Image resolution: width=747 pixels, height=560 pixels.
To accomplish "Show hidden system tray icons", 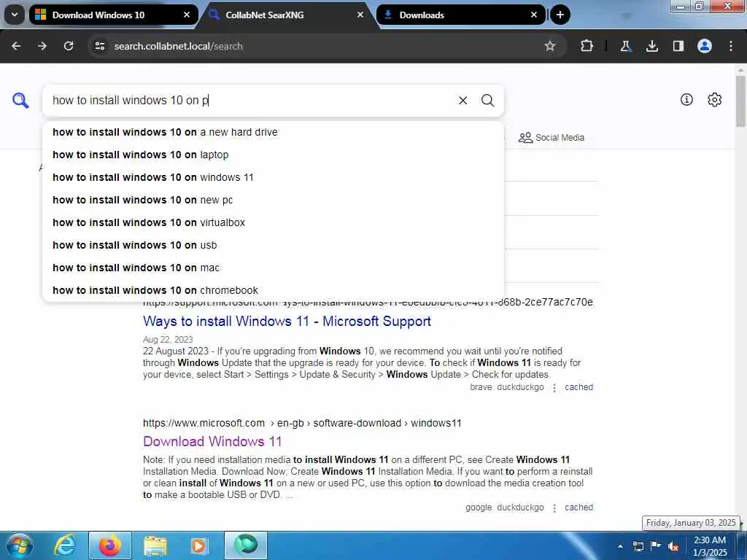I will 620,546.
